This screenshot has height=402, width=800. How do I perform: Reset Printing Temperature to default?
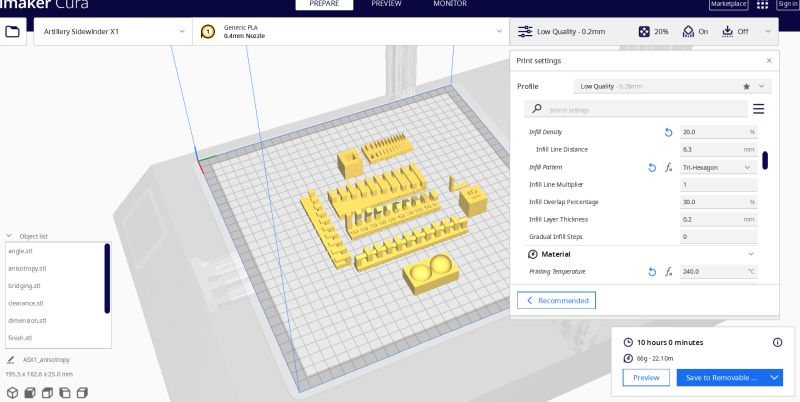[x=652, y=272]
